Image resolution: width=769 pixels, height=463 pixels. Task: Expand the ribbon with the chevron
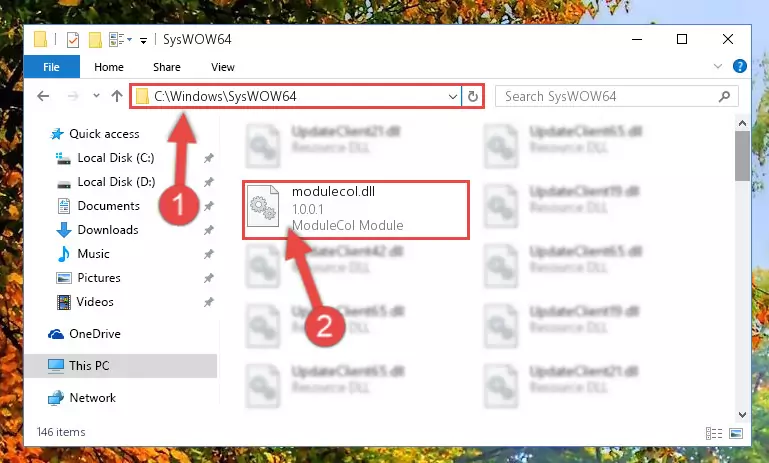(x=718, y=66)
